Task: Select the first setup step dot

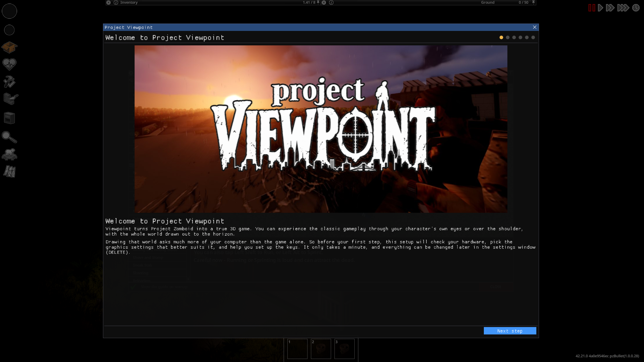Action: tap(501, 37)
